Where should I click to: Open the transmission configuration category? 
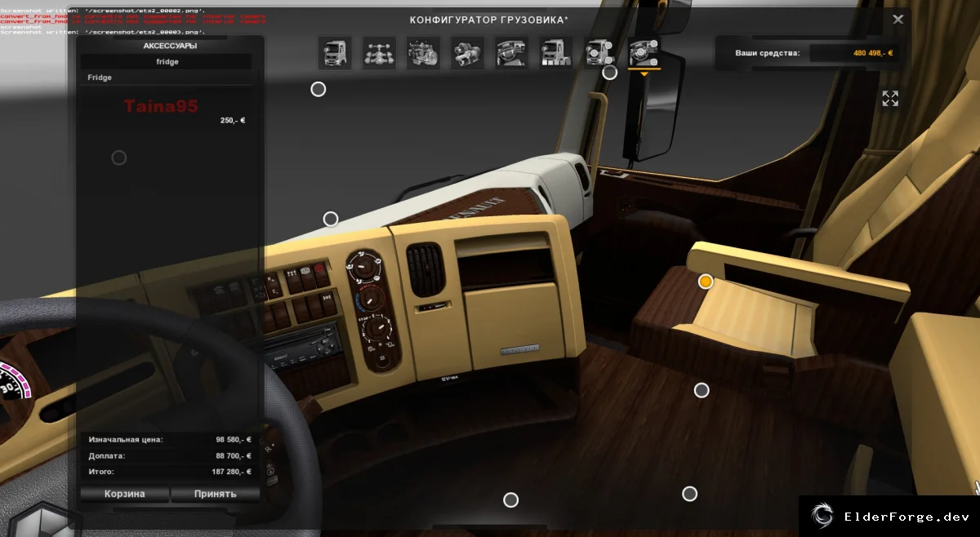(467, 53)
